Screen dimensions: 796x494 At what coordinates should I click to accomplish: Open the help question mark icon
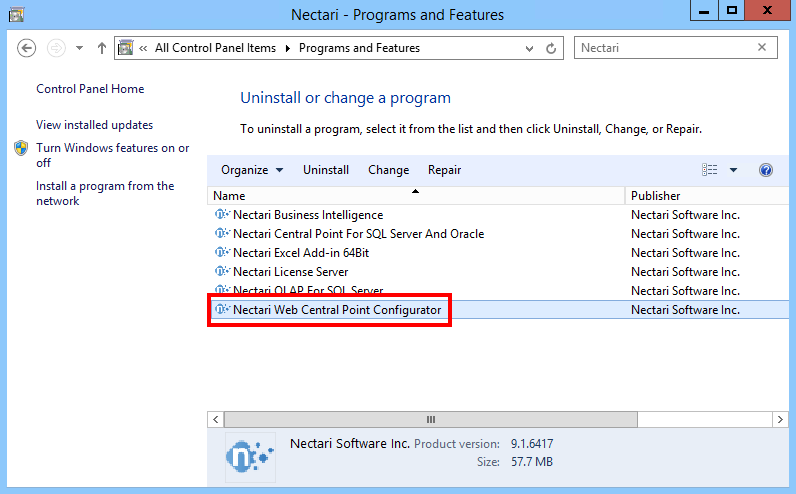point(766,170)
